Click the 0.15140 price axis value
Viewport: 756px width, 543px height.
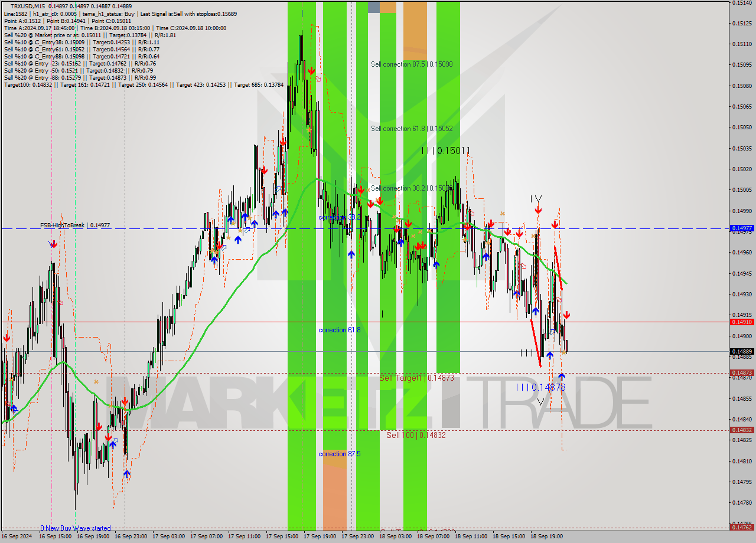click(742, 2)
